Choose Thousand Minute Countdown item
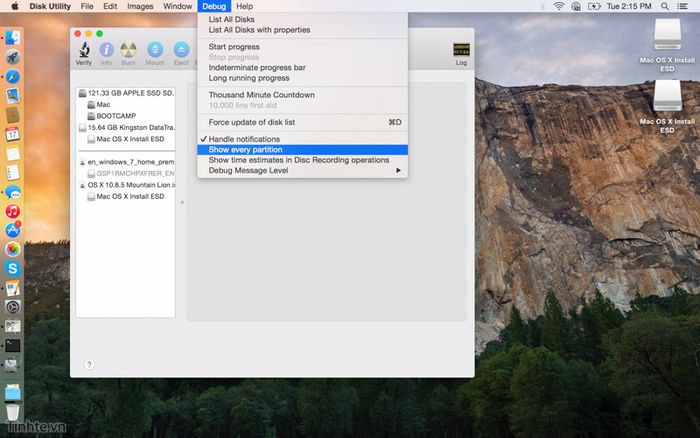 302,95
